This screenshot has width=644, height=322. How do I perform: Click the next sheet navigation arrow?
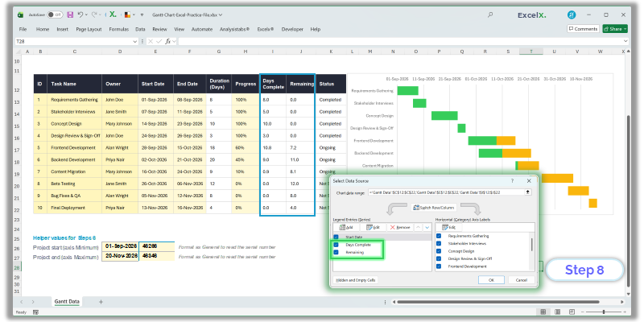pos(33,302)
